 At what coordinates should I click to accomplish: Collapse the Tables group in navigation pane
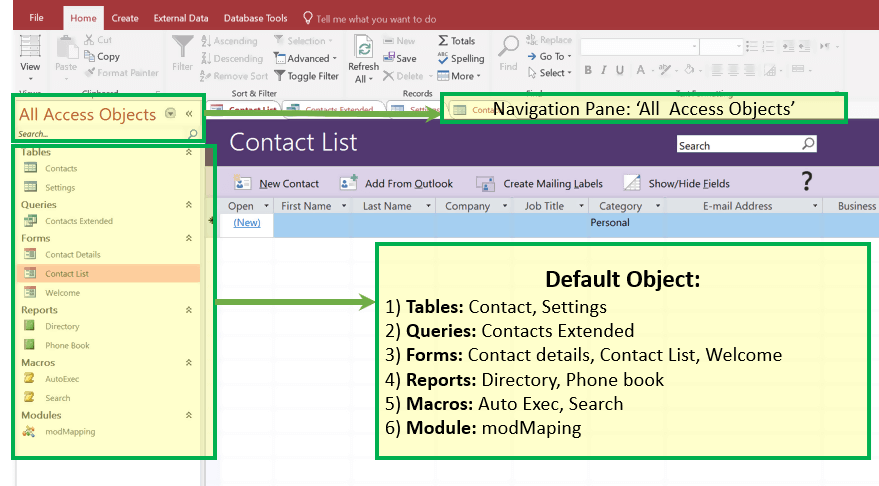(x=188, y=152)
